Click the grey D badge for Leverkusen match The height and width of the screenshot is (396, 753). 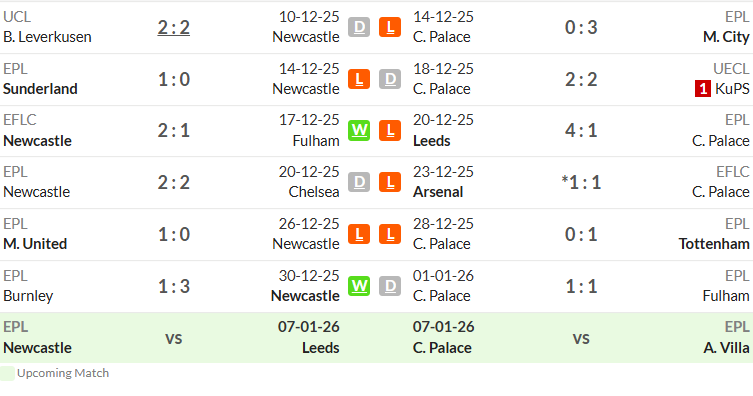coord(359,27)
